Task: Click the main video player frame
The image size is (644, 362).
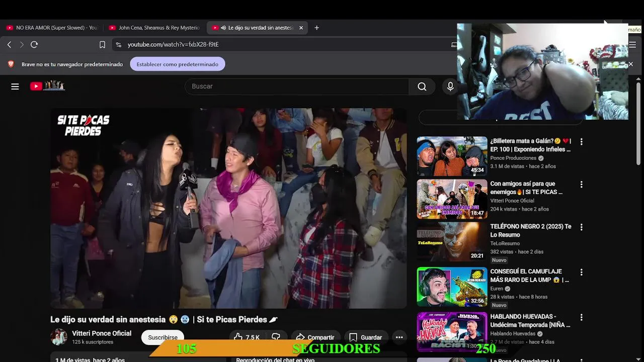Action: tap(228, 208)
